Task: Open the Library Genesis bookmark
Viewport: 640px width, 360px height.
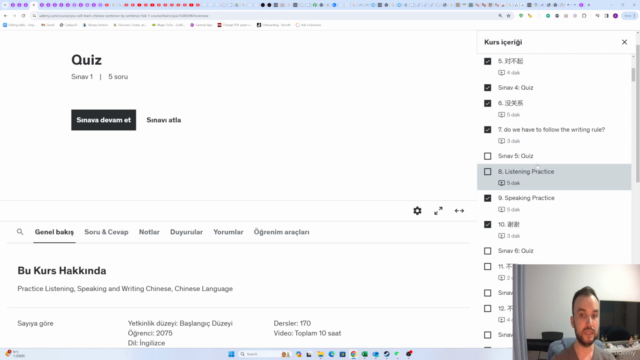Action: pos(95,25)
